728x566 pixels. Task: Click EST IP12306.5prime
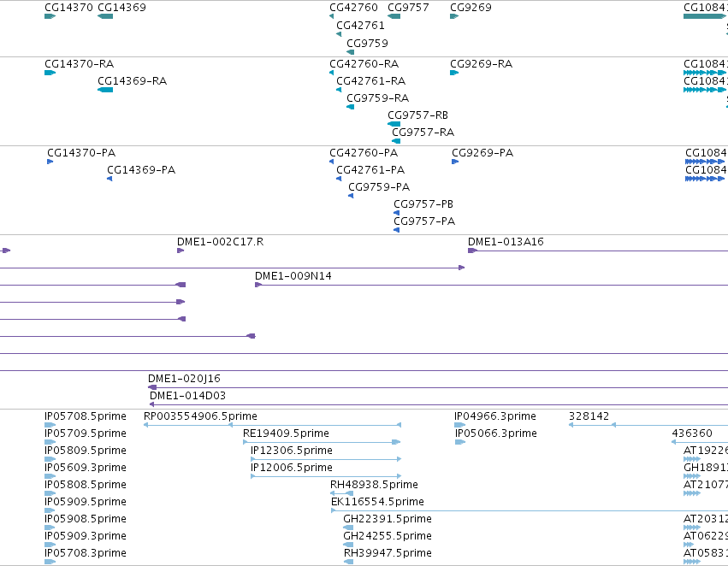[x=326, y=459]
